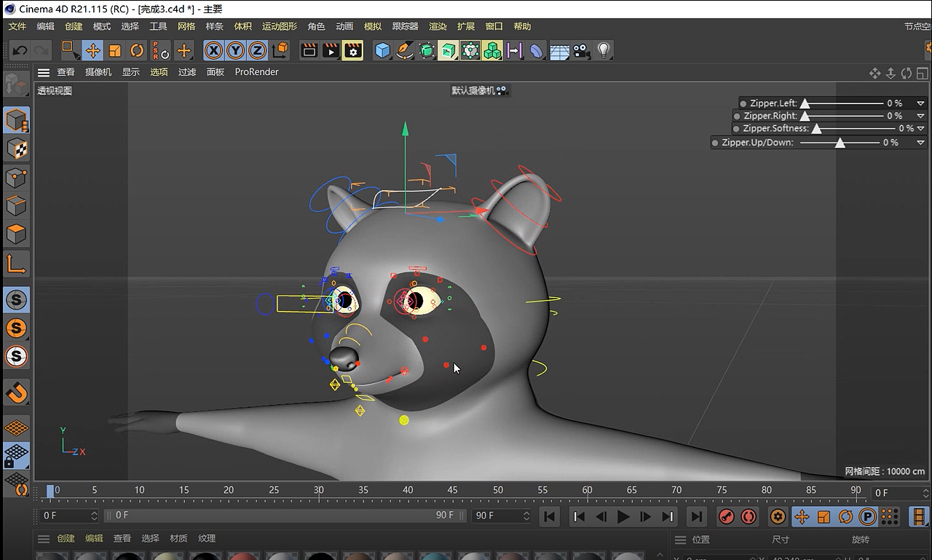Select the spline Pen tool
This screenshot has width=932, height=560.
point(405,50)
